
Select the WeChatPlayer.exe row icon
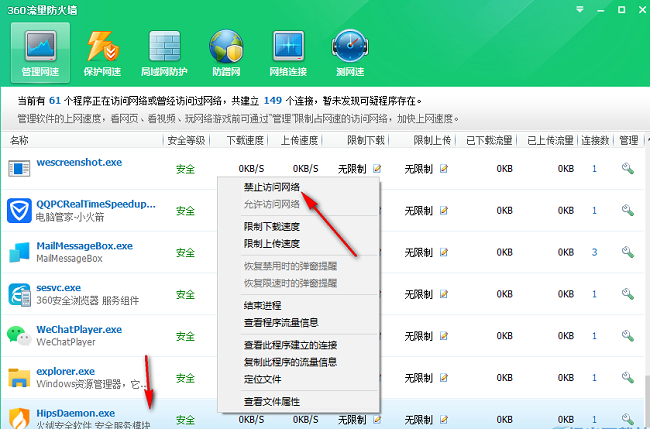coord(18,335)
